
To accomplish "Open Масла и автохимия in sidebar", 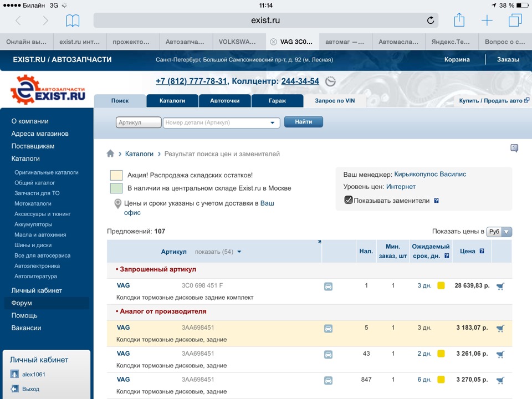I will [40, 235].
